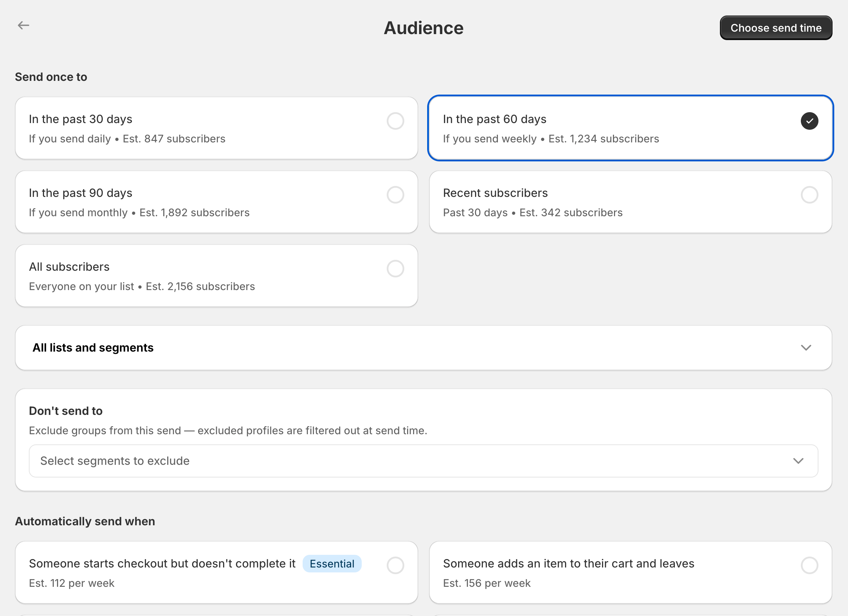Click the 'Est. 112 per week' text
This screenshot has height=616, width=848.
coord(72,584)
